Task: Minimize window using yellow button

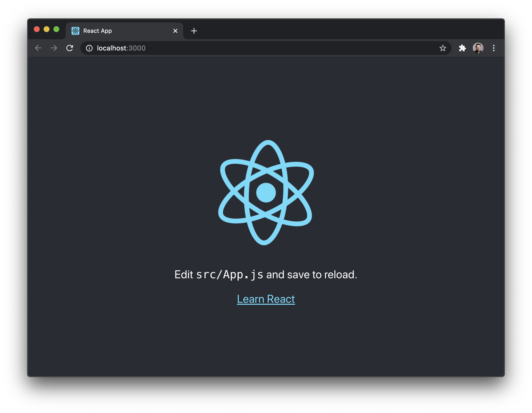Action: coord(47,29)
